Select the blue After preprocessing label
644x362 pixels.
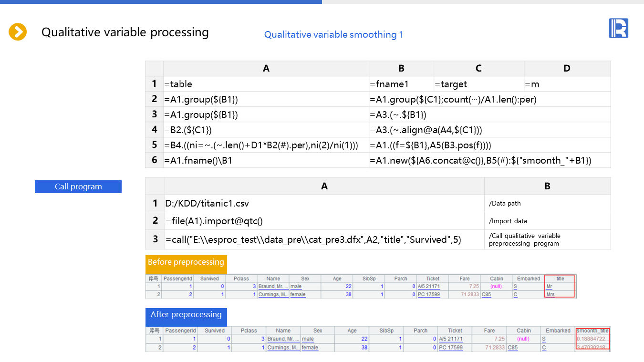click(186, 315)
